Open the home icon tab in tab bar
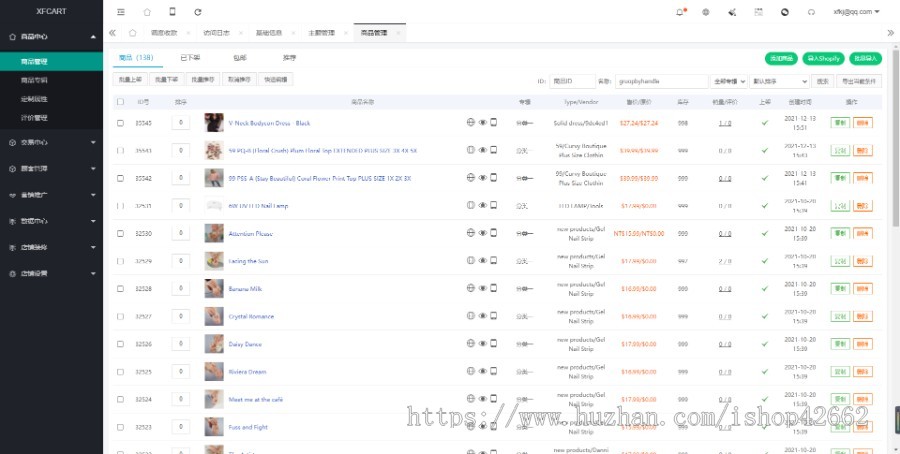900x454 pixels. coord(133,33)
